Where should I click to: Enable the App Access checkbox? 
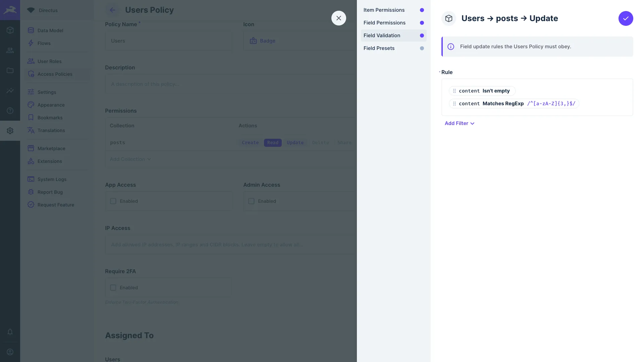point(113,201)
